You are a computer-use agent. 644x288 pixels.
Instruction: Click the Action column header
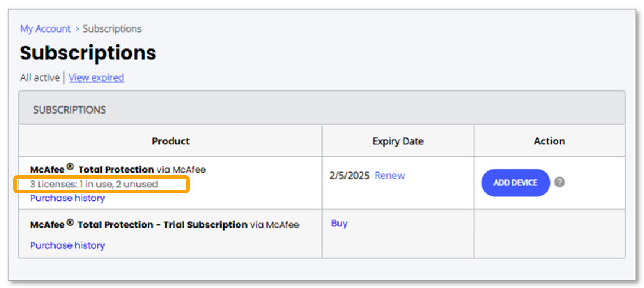click(x=549, y=141)
